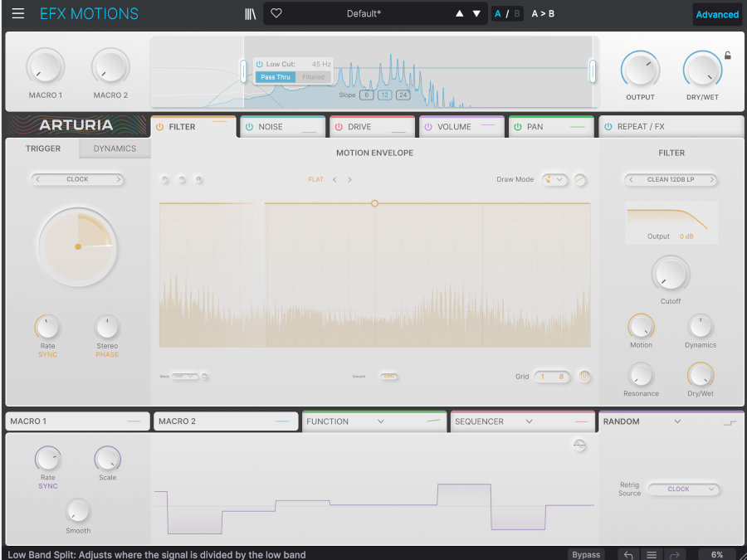Click the heart icon to favorite preset

coord(276,13)
